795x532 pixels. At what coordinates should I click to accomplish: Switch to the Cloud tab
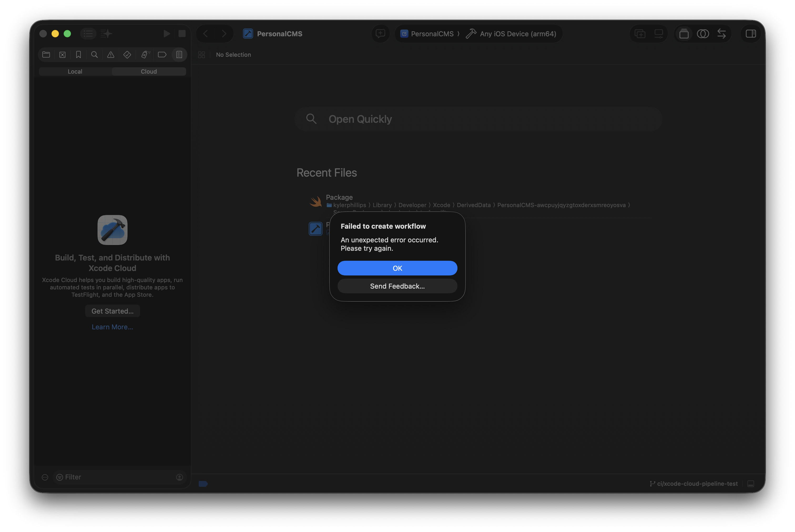[149, 71]
